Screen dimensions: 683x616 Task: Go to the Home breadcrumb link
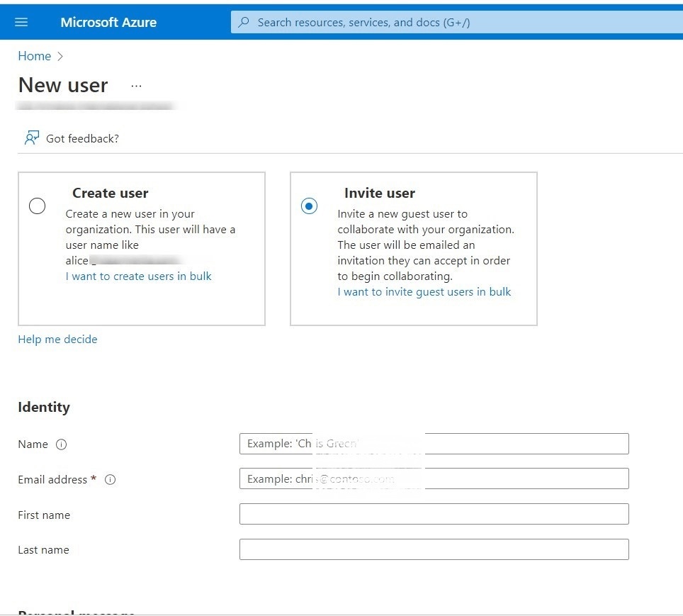35,56
